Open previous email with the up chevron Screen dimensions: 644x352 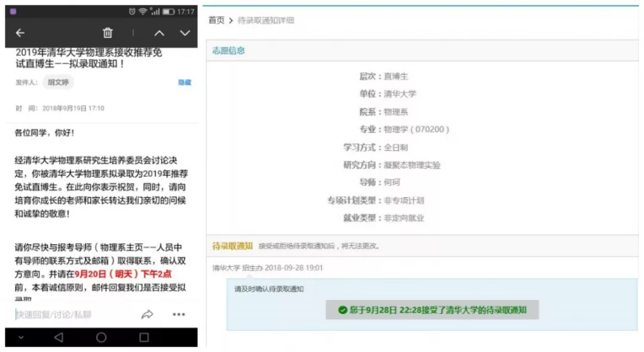(x=159, y=33)
